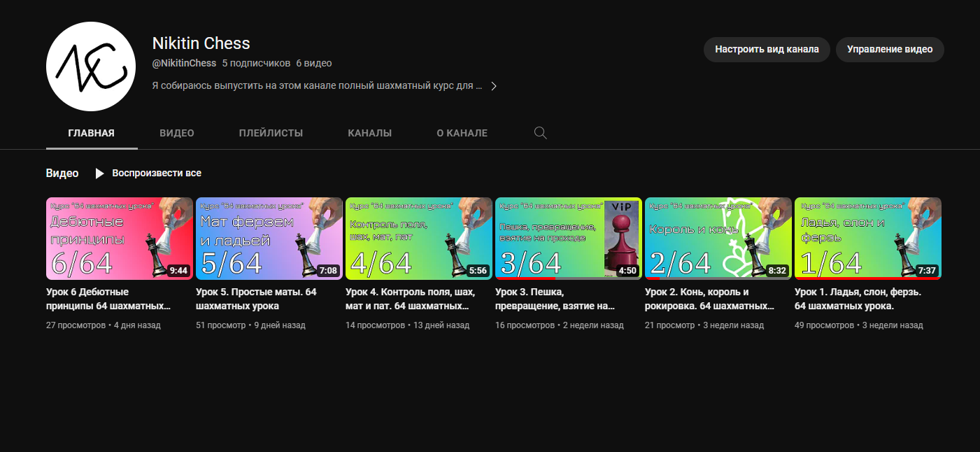980x452 pixels.
Task: Click 49 просмотров • 3 недели назад text
Action: [859, 325]
